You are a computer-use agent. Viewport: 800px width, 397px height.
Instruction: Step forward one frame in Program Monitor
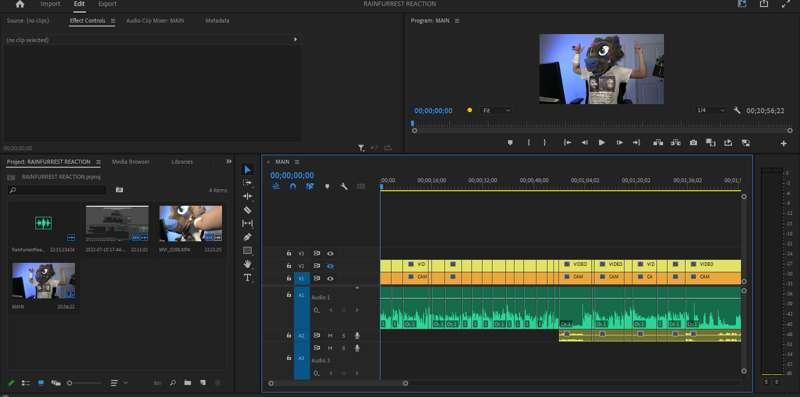(619, 143)
